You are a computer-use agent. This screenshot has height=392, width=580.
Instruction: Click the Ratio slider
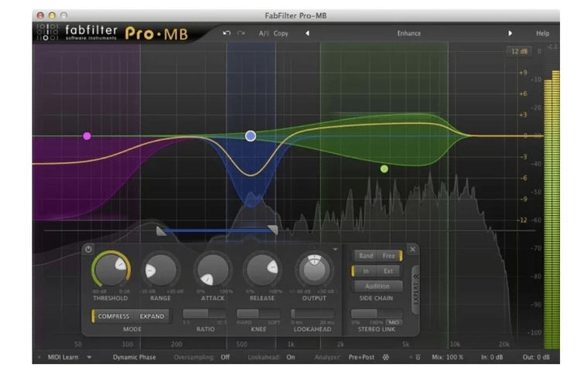[205, 314]
